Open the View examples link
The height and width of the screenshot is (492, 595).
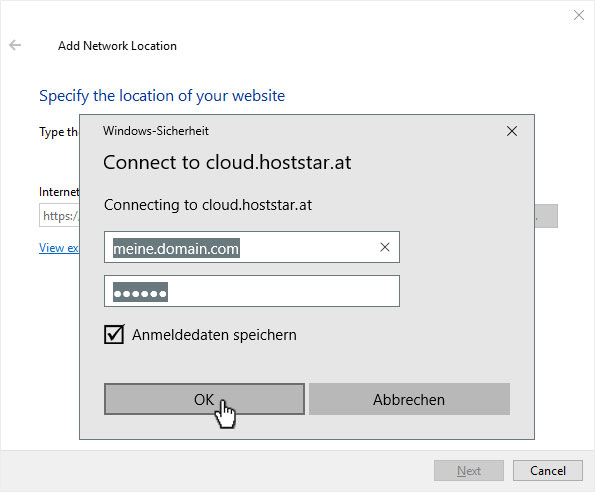(x=59, y=248)
